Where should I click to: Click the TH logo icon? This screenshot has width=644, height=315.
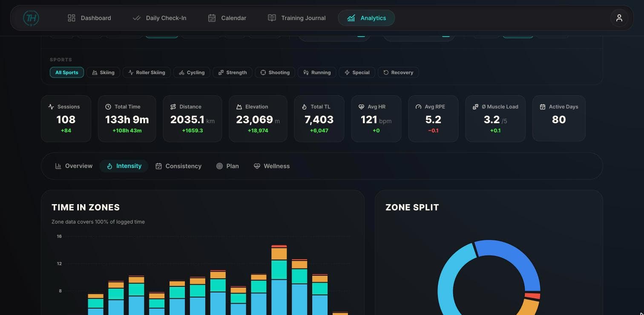(x=31, y=18)
